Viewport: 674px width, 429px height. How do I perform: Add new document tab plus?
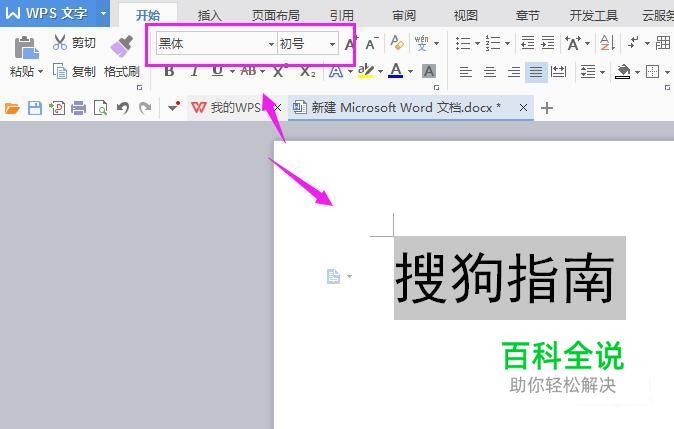(547, 108)
